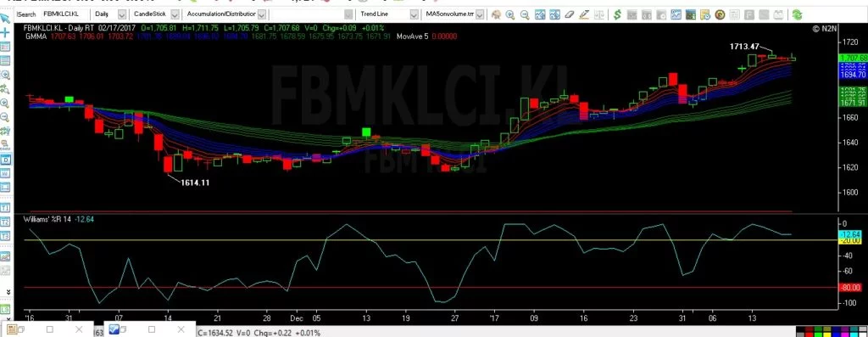Open the empty disabled dropdown before Trend Line
Screen dimensions: 868x337
tap(348, 14)
